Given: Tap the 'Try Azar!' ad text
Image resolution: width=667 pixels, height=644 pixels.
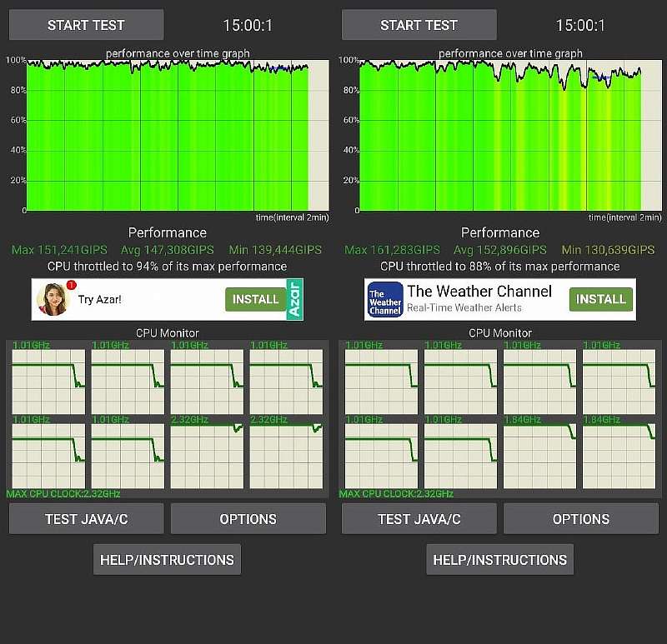Looking at the screenshot, I should pos(100,299).
